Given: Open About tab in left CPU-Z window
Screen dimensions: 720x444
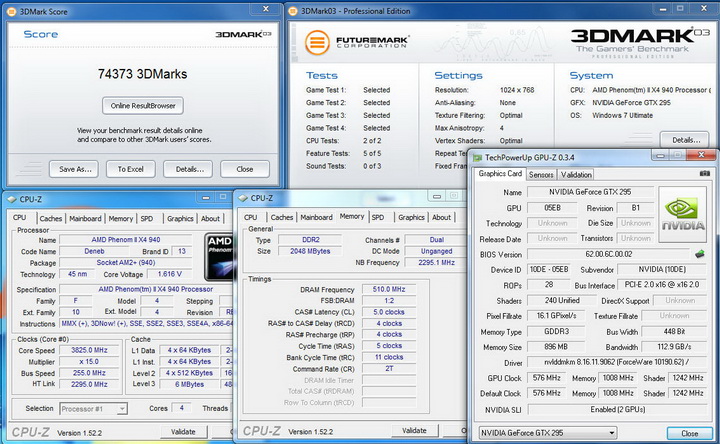Looking at the screenshot, I should 210,219.
